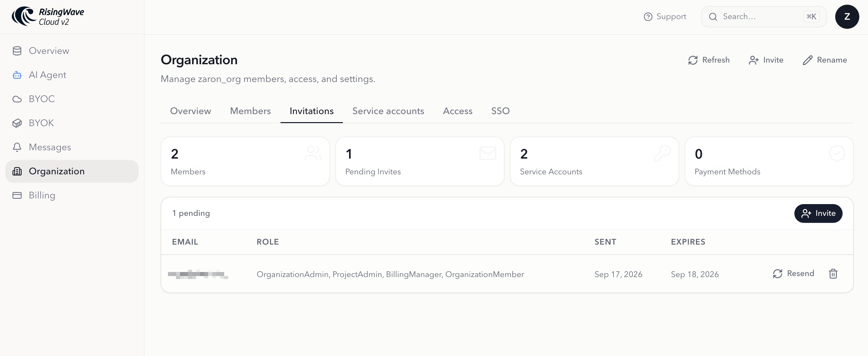Screen dimensions: 868x356
Task: Refresh the organization page
Action: click(708, 60)
